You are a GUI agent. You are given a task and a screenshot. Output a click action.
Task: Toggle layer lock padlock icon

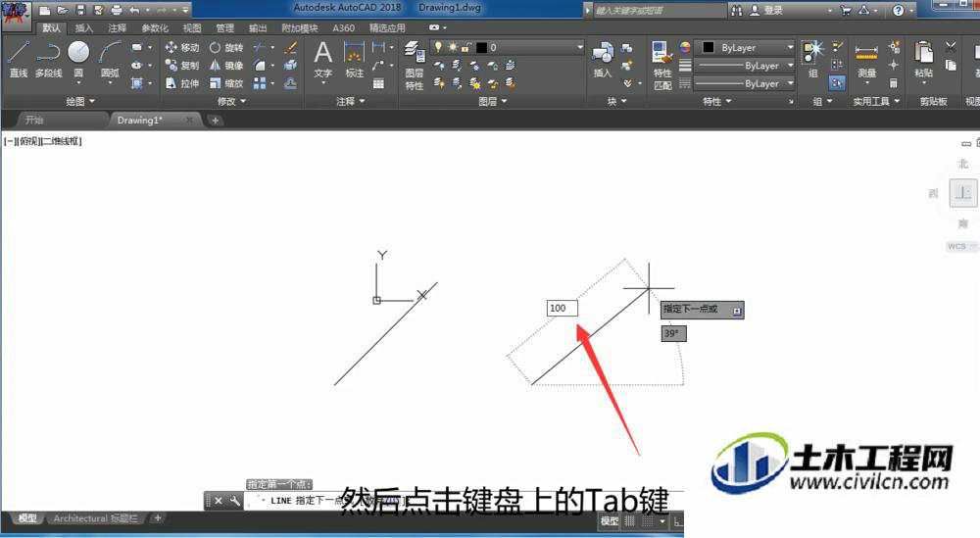465,47
